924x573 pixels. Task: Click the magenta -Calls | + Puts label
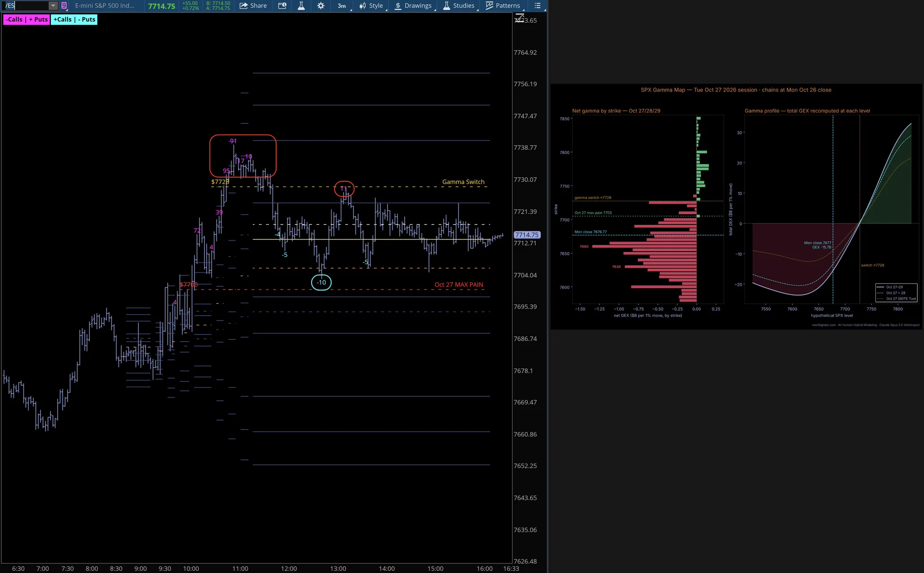[27, 19]
